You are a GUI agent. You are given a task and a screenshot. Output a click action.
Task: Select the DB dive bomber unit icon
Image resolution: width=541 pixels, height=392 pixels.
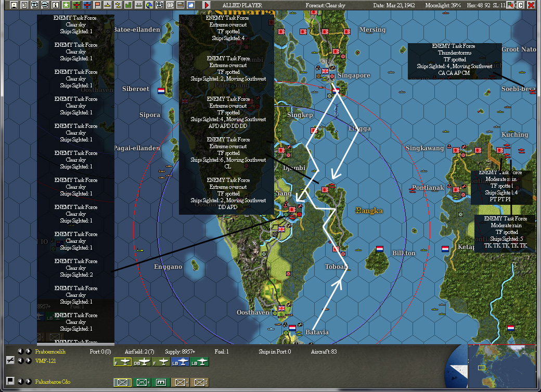142,362
